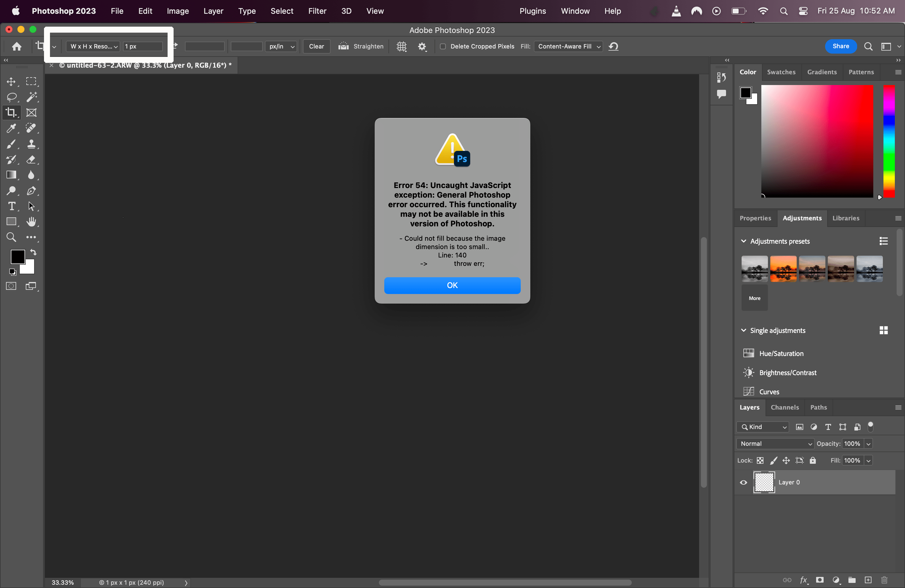
Task: Select the Clone Stamp tool
Action: [x=32, y=144]
